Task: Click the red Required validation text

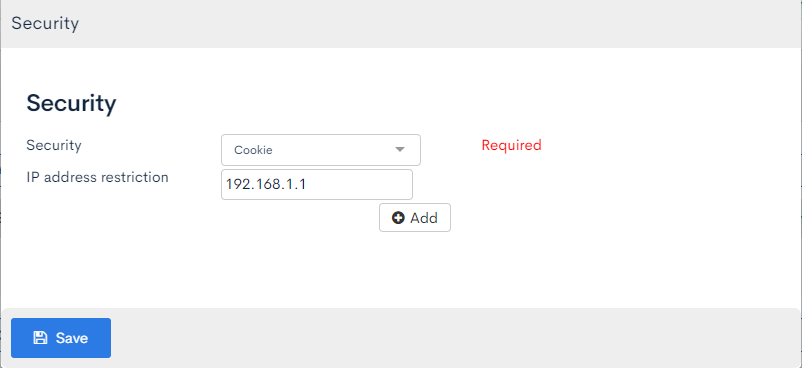Action: click(x=511, y=145)
